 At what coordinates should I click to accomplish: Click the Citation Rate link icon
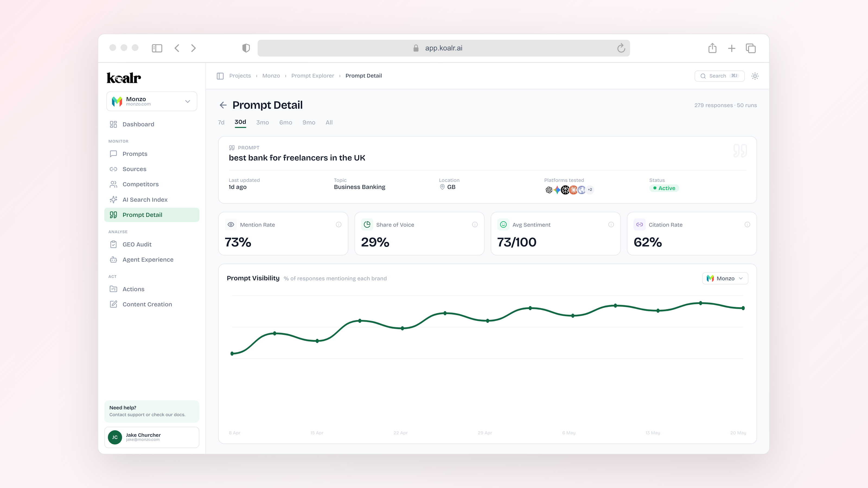click(x=640, y=225)
